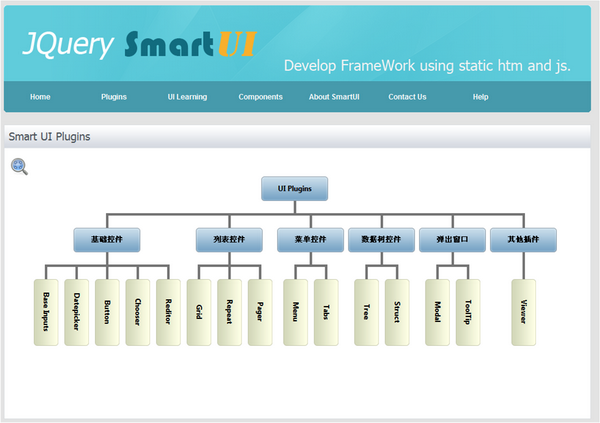
Task: Open the Home menu item
Action: click(x=40, y=97)
